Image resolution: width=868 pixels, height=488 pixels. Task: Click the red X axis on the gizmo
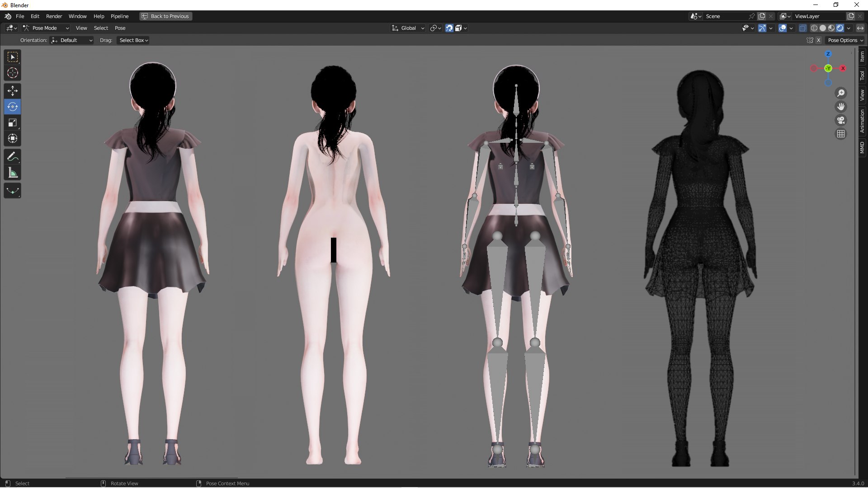coord(843,68)
